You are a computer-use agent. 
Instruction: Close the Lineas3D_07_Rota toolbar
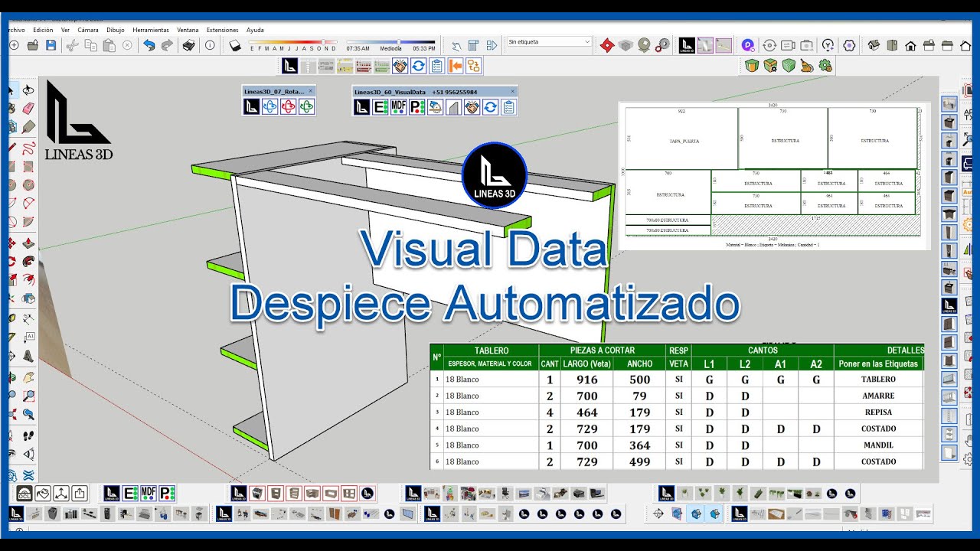pos(310,91)
